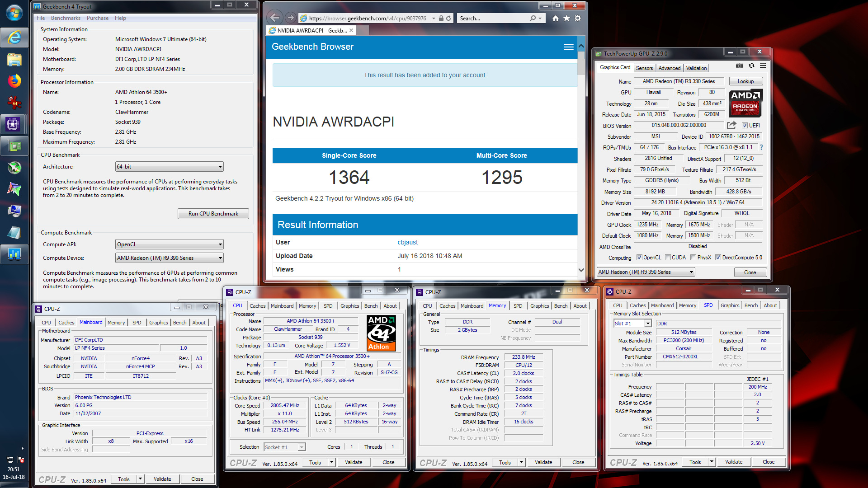The height and width of the screenshot is (488, 868).
Task: Click the purple CPU-Z taskbar icon
Action: click(x=13, y=124)
